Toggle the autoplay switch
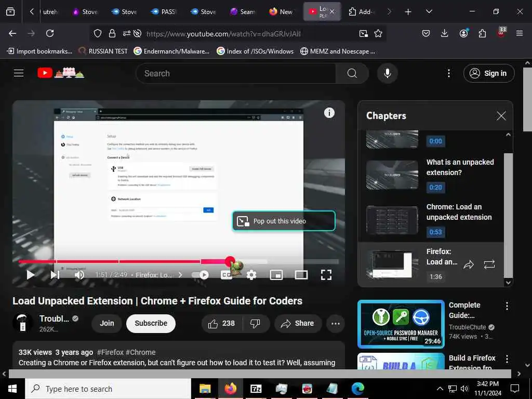This screenshot has height=399, width=532. [x=200, y=275]
